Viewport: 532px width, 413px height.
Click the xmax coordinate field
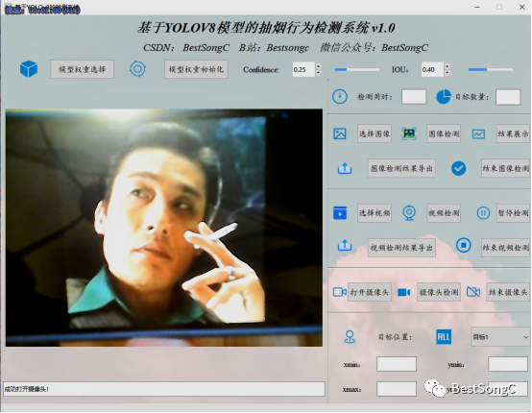(397, 389)
